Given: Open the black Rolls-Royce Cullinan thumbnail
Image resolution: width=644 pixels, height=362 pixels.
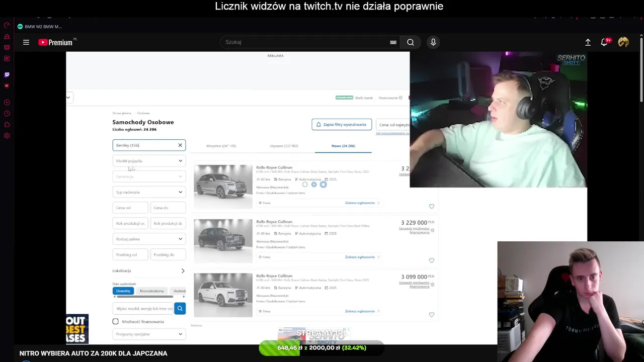Looking at the screenshot, I should coord(223,241).
